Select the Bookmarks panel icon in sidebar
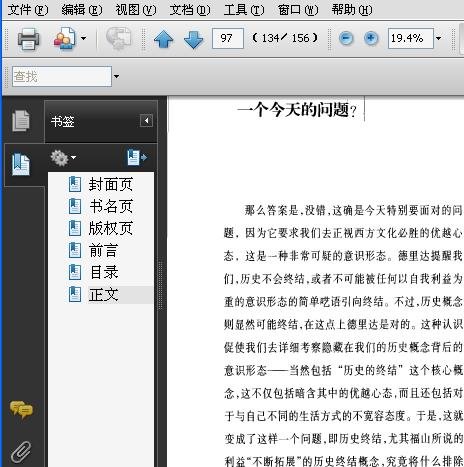This screenshot has width=464, height=467. [x=21, y=164]
